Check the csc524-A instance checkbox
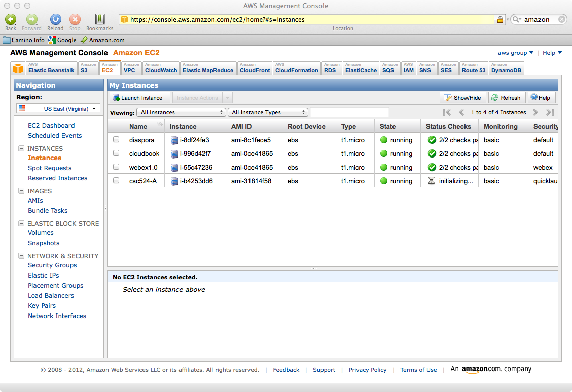This screenshot has height=392, width=572. [116, 180]
